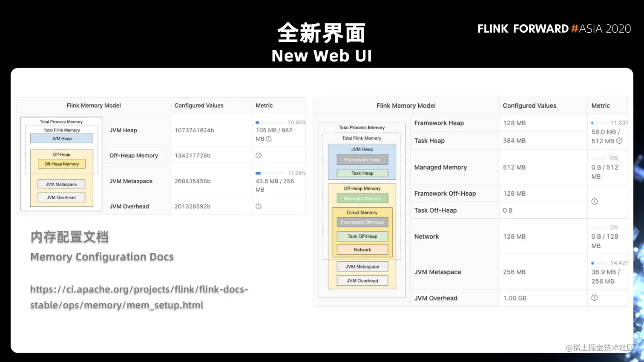Click the 1073741824b configured value
The width and height of the screenshot is (644, 362).
pos(194,130)
